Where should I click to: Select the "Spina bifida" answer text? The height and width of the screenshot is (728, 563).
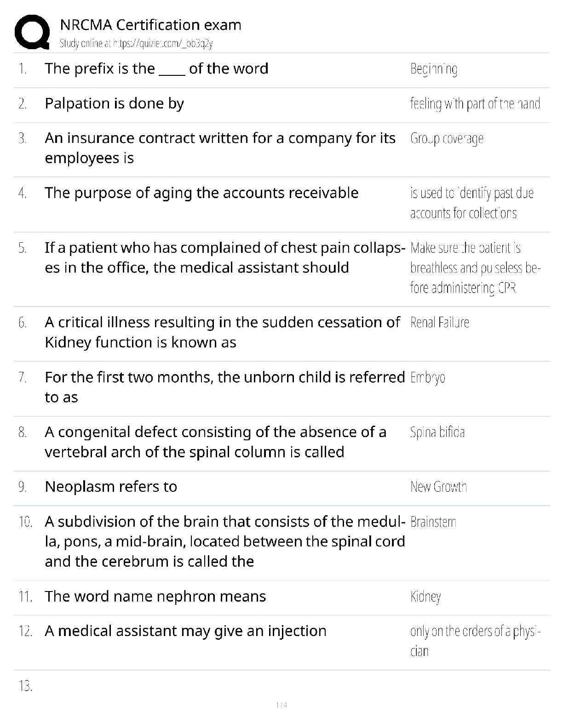[x=437, y=432]
